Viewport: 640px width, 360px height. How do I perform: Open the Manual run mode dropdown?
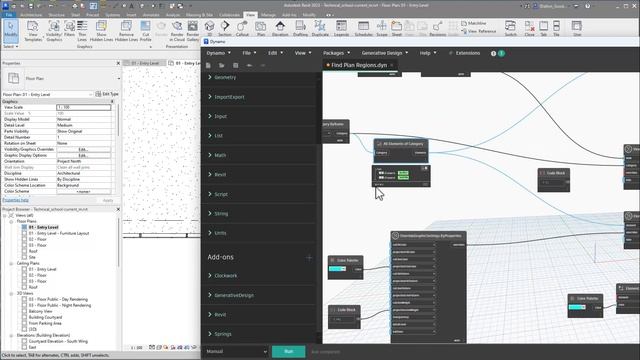(x=236, y=351)
